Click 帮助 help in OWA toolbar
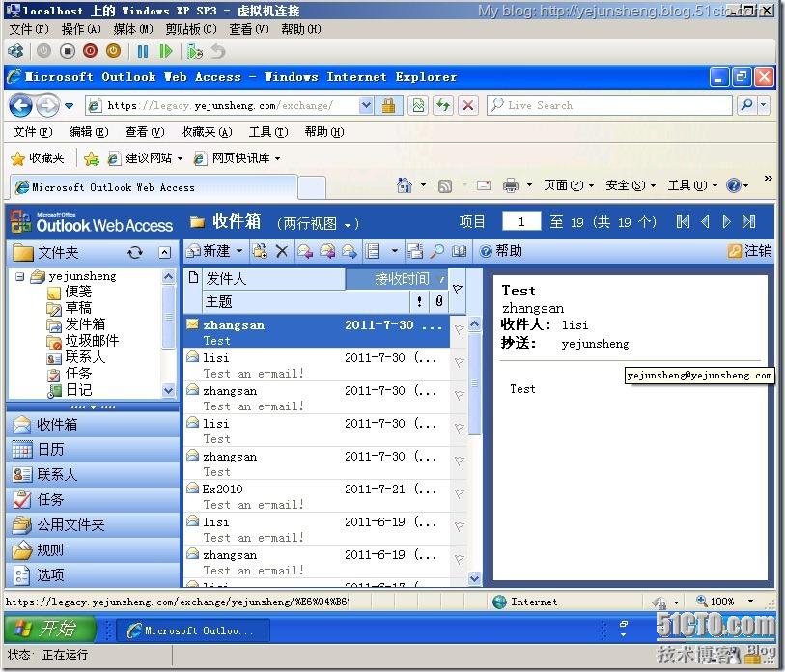 (500, 251)
